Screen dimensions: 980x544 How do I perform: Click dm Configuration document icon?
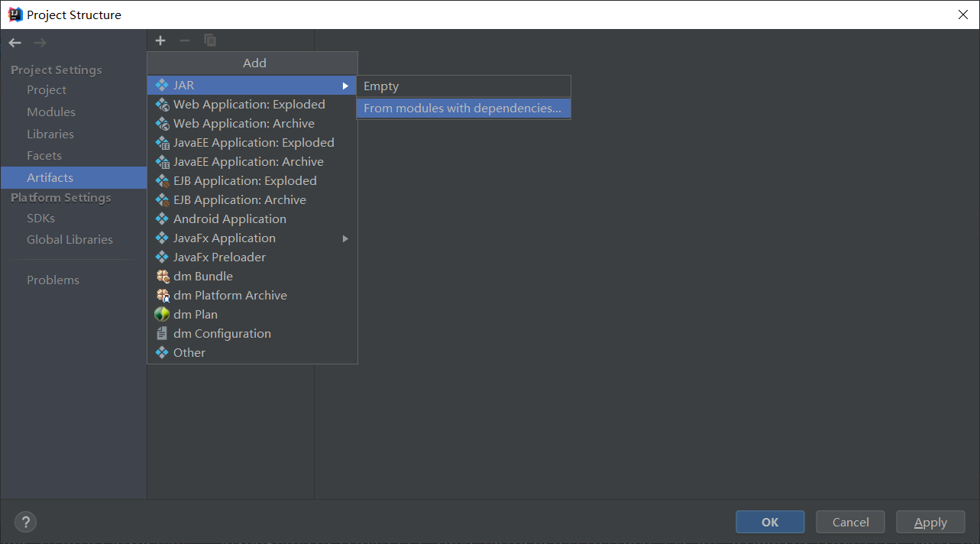pyautogui.click(x=162, y=334)
